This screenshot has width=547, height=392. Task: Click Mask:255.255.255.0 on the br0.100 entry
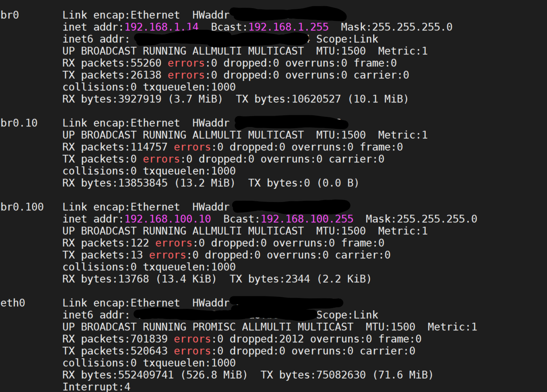click(x=421, y=219)
